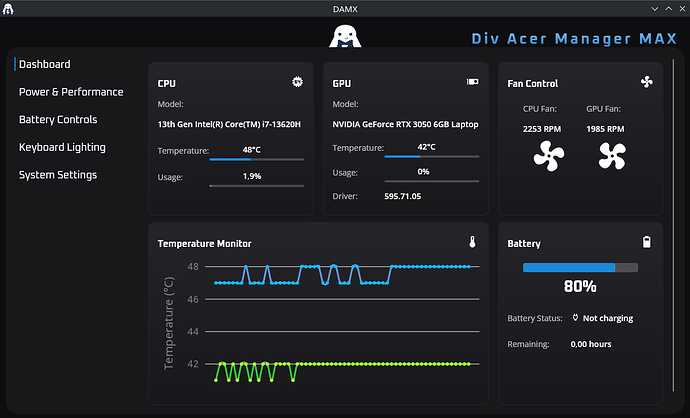690x418 pixels.
Task: Click the plug icon beside Not charging
Action: [x=575, y=318]
